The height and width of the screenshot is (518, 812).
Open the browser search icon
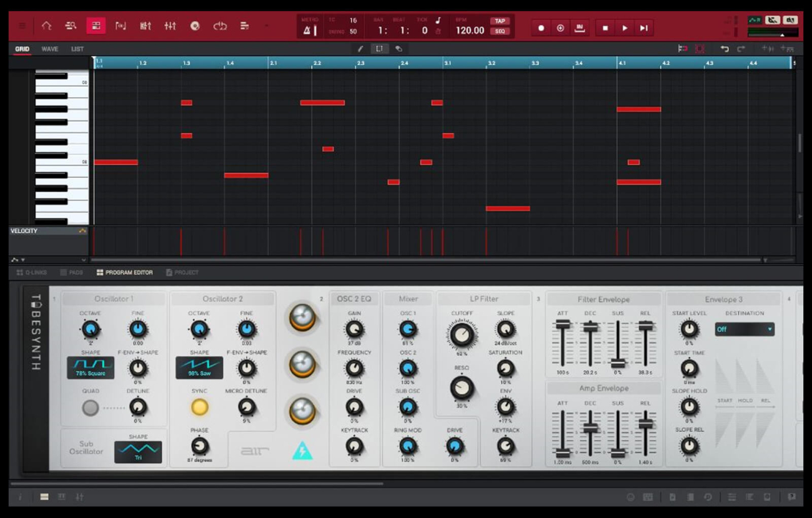pyautogui.click(x=71, y=26)
